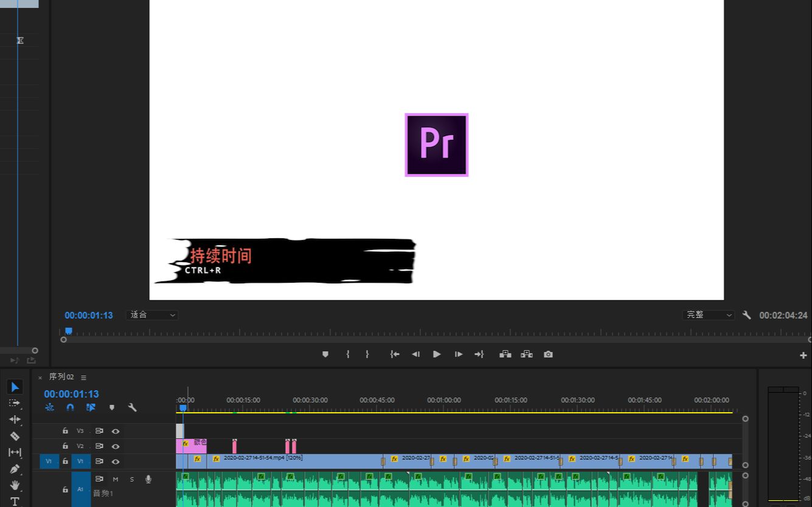Toggle V1 track targeting
Screen dimensions: 812x507
81,461
